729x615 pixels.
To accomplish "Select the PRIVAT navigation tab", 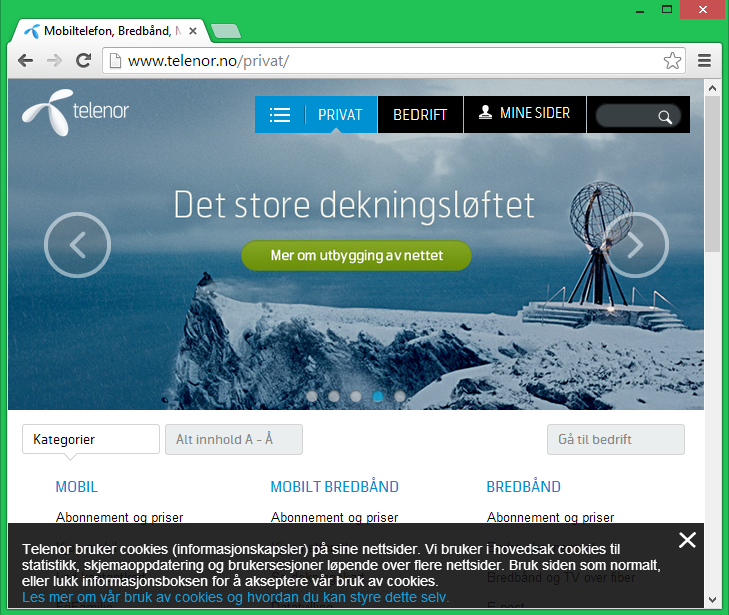I will pos(340,115).
